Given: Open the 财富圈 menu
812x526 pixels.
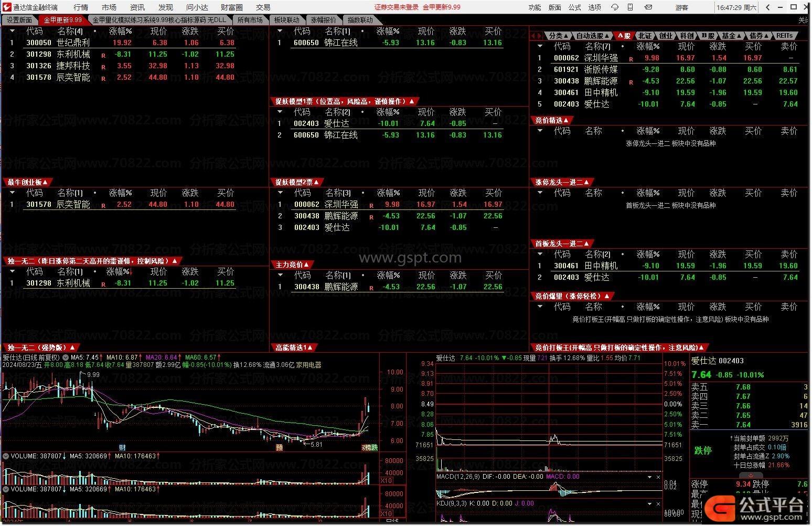Looking at the screenshot, I should pyautogui.click(x=232, y=7).
